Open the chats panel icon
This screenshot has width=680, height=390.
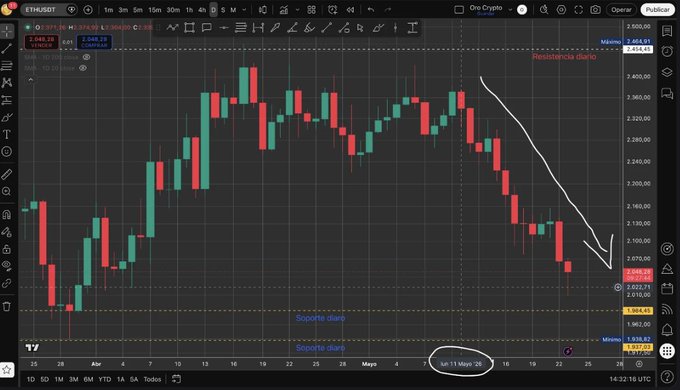click(667, 93)
